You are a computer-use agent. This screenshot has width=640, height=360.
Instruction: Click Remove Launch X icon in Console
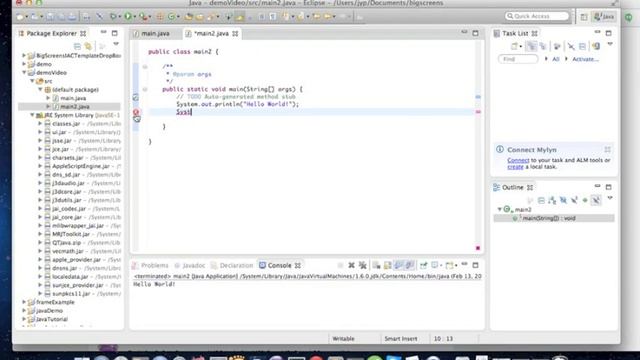351,265
